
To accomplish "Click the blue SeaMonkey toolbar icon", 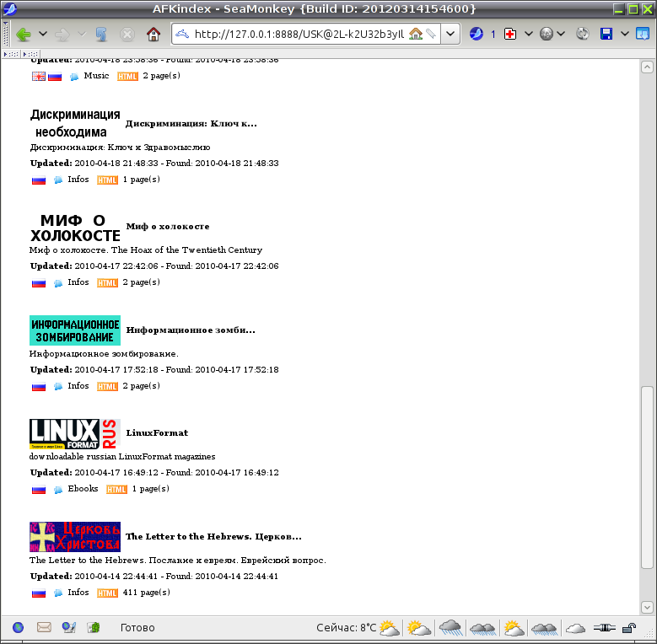I will coord(477,34).
